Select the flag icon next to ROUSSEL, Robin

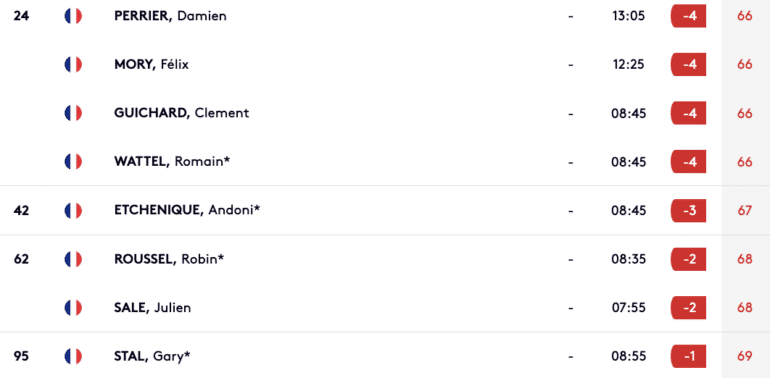click(x=73, y=259)
